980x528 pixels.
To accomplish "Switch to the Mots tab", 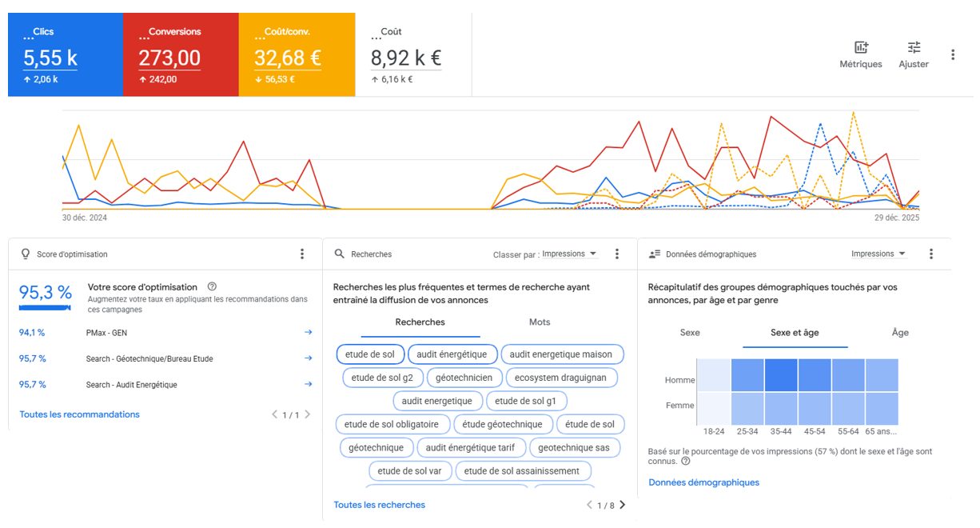I will 540,322.
